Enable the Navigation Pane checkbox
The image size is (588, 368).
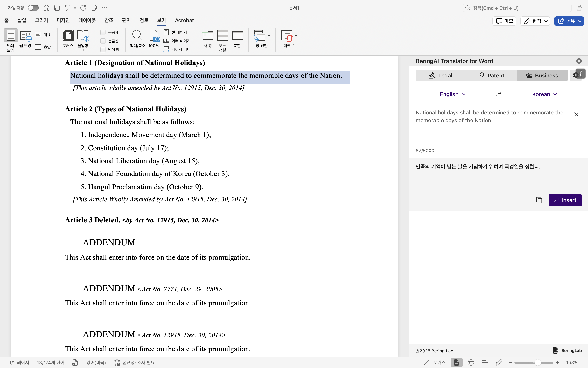pos(103,49)
